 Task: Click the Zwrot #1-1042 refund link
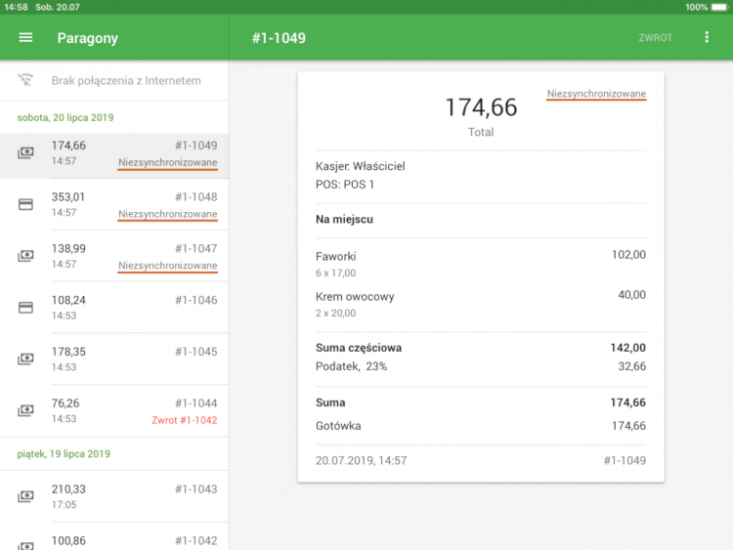pos(183,420)
